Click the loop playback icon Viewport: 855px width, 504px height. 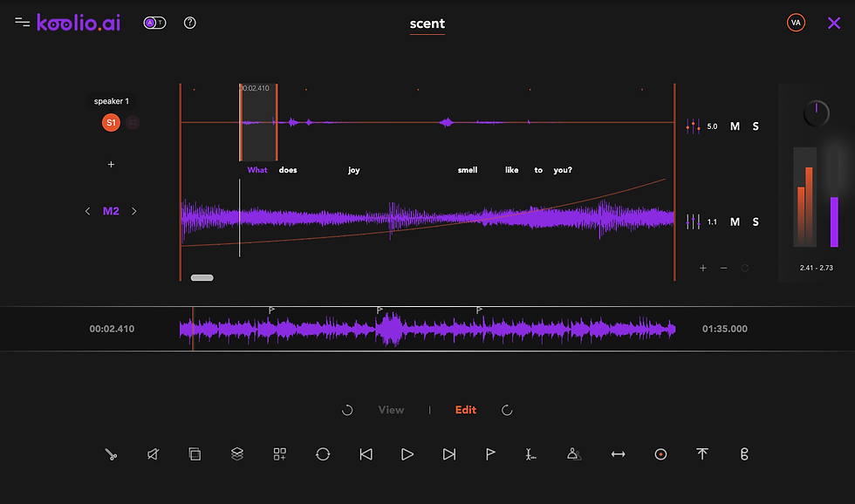point(323,453)
